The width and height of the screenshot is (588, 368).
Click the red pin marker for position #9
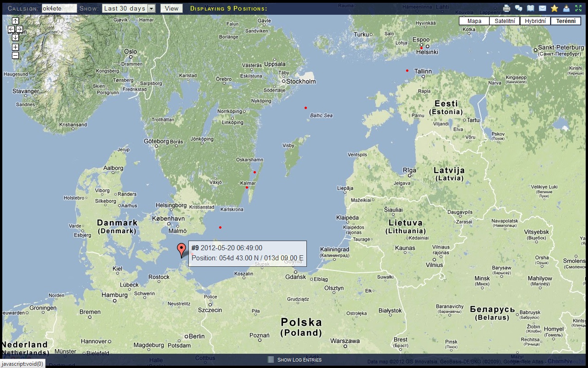point(181,250)
